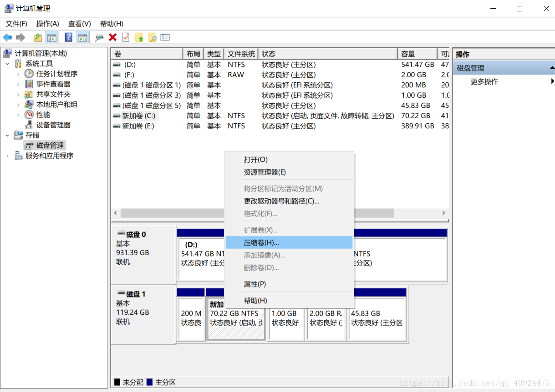Select 存储 icon in the tree
The width and height of the screenshot is (555, 392).
pyautogui.click(x=18, y=135)
